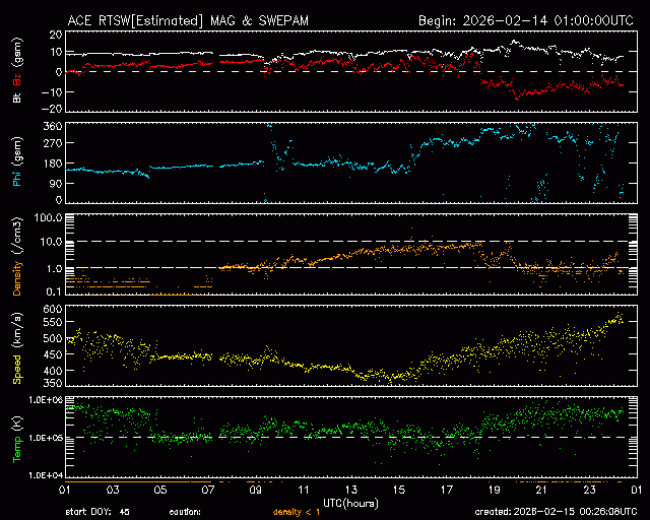Viewport: 650px width, 520px height.
Task: Select the white 'Bt' axis label
Action: [x=17, y=98]
